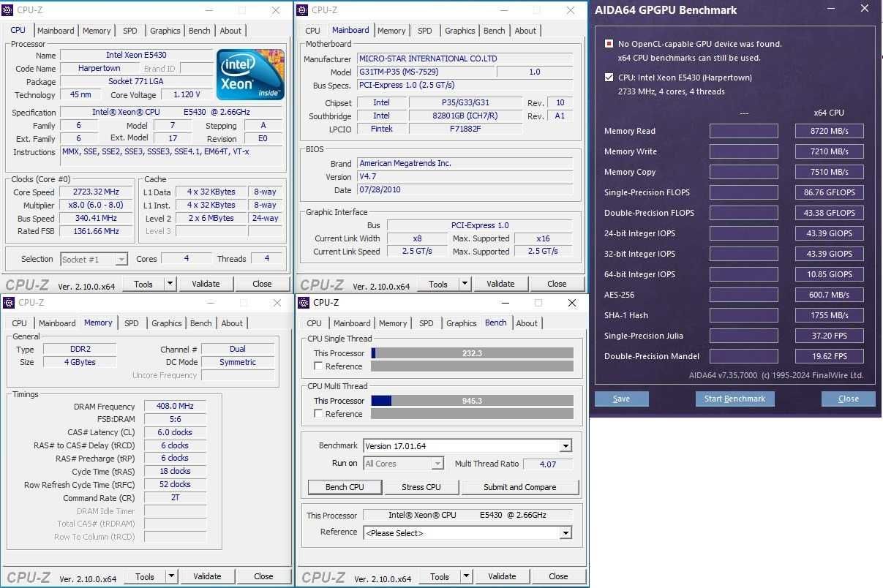
Task: Click the DRAM Frequency 408.0 MHz field
Action: (x=175, y=407)
